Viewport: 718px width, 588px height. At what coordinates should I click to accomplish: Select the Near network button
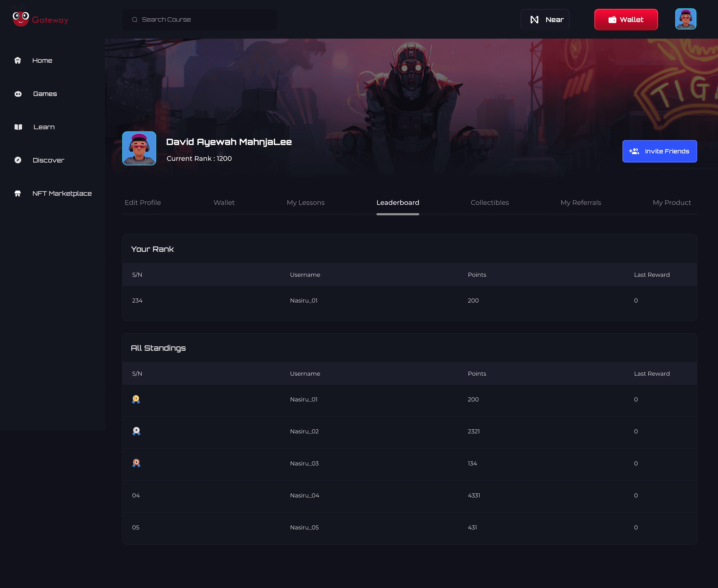tap(545, 20)
